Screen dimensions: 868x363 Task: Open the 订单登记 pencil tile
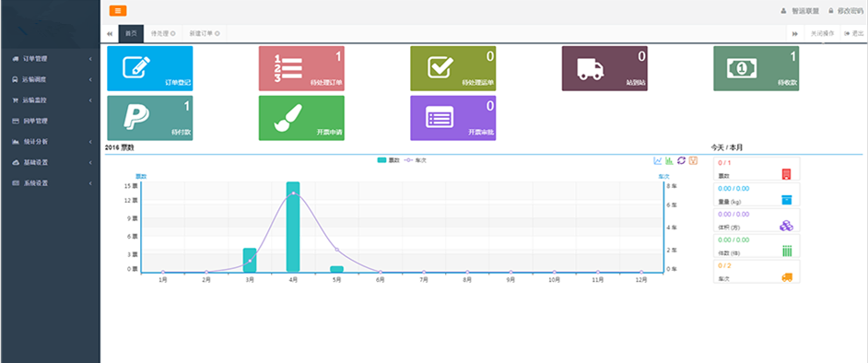pos(150,68)
